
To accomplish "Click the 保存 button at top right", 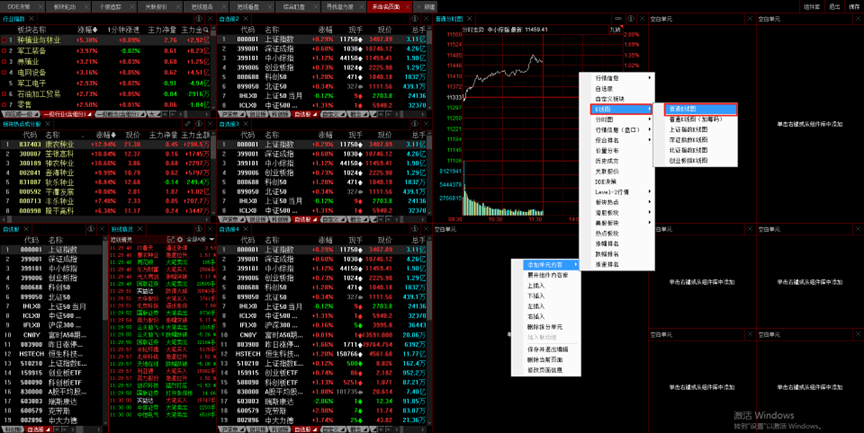I will (854, 7).
